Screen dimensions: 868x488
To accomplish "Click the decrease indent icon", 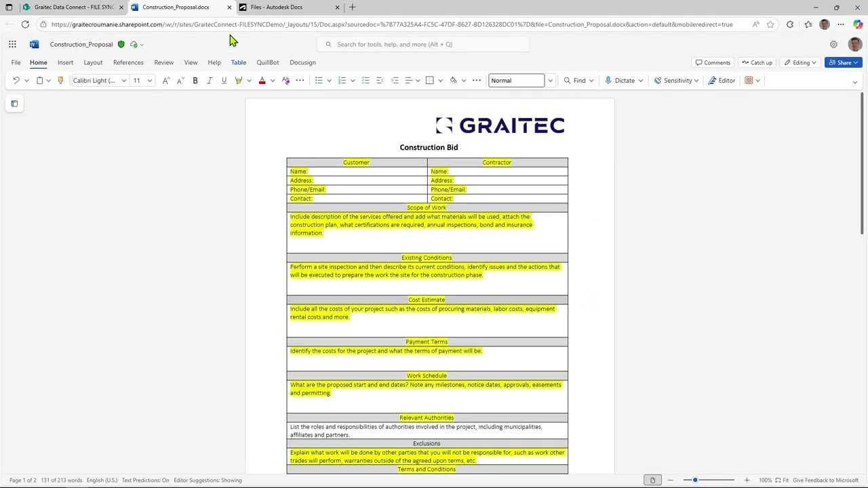I will coord(380,81).
